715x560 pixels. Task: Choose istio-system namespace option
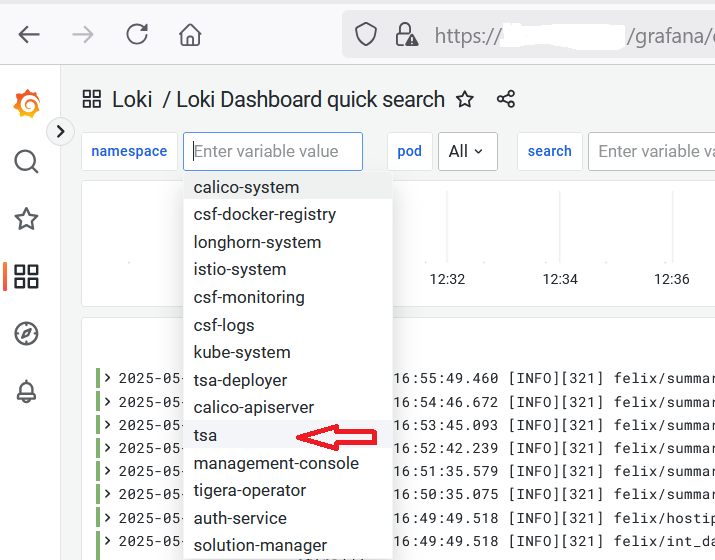click(x=288, y=270)
